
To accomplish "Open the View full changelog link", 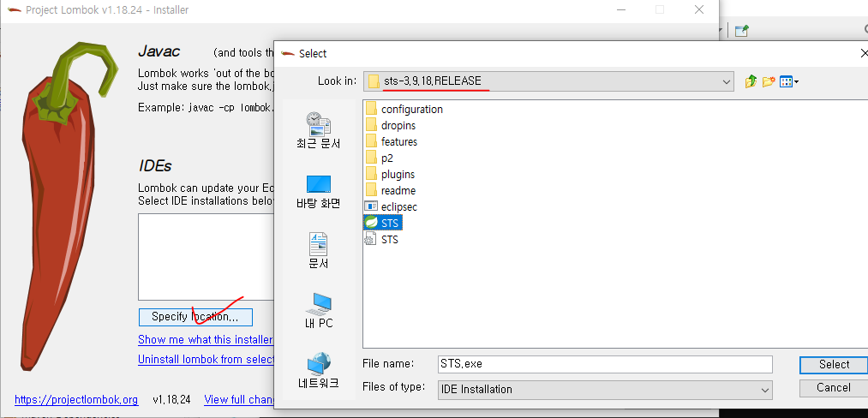I will click(x=239, y=399).
